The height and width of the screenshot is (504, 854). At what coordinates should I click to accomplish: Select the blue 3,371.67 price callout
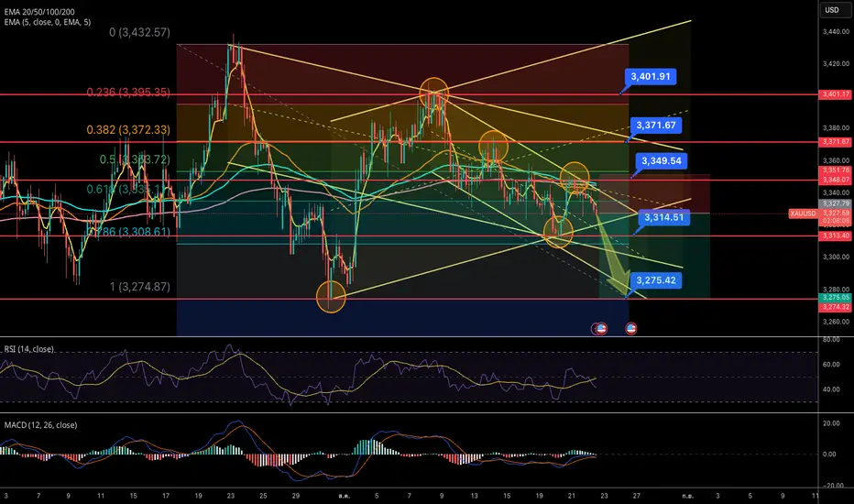656,126
